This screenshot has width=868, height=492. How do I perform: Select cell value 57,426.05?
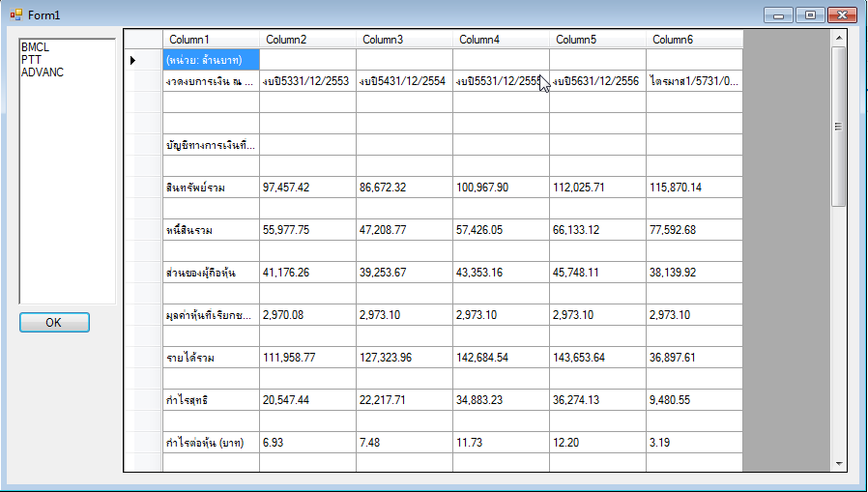click(x=501, y=230)
